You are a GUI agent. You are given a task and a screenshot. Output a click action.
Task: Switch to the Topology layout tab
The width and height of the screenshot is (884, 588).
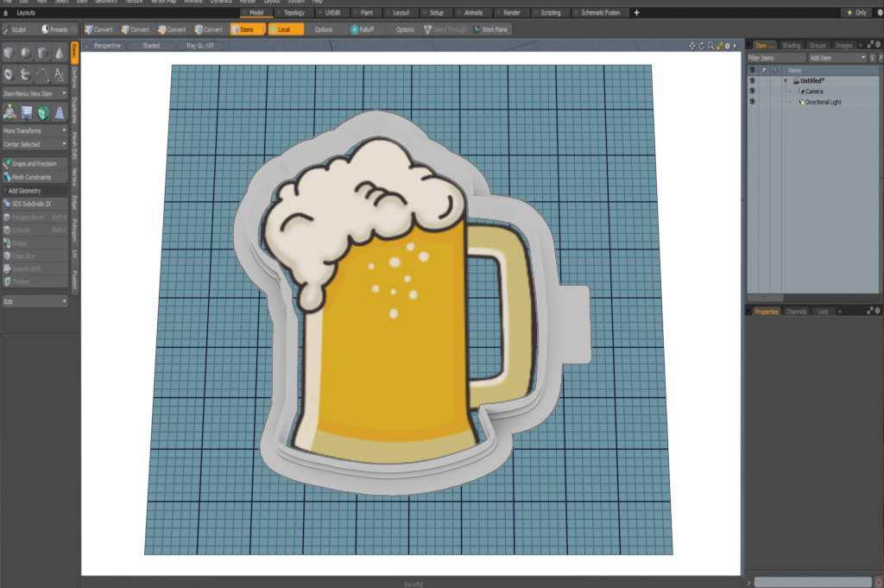tap(294, 13)
